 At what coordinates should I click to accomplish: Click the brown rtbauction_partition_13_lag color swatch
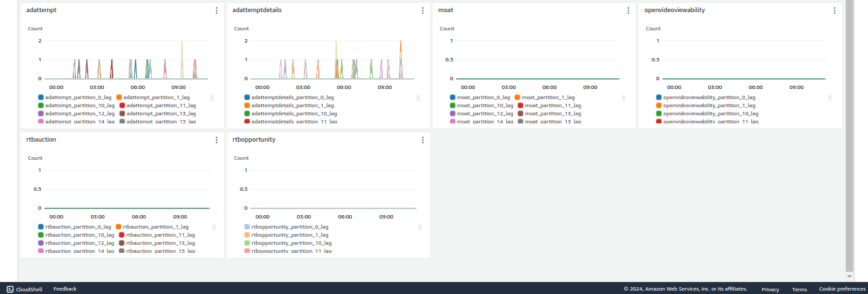pos(121,243)
